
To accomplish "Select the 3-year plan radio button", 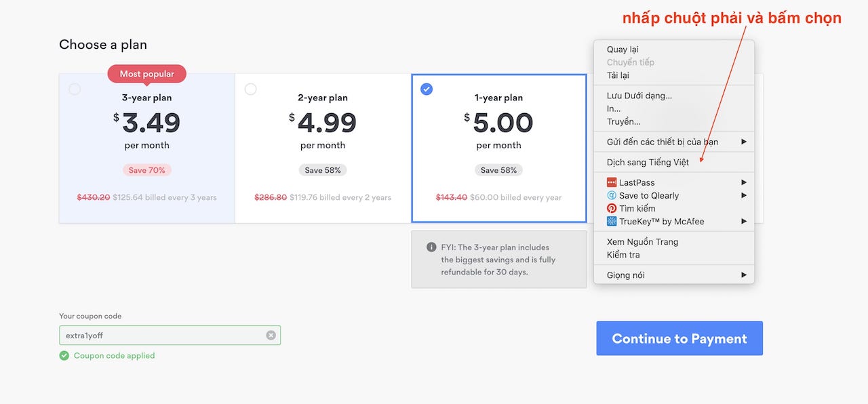I will click(x=75, y=89).
